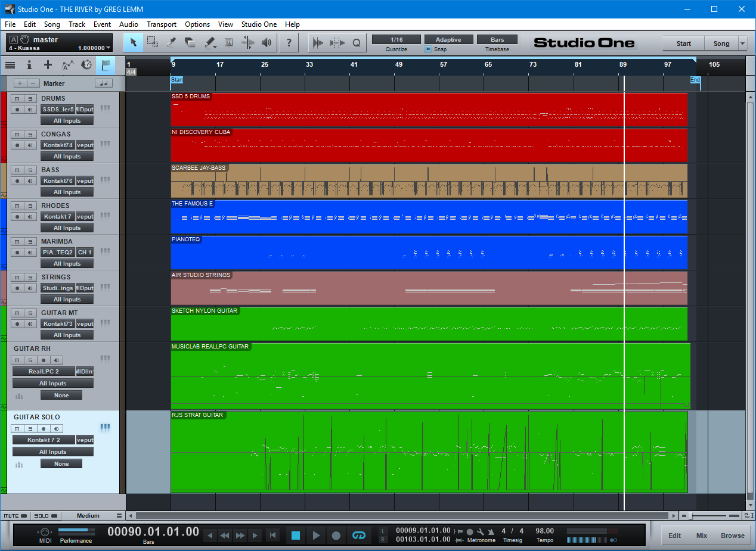Open the question mark help tool
Screen dimensions: 756x551
(x=289, y=42)
